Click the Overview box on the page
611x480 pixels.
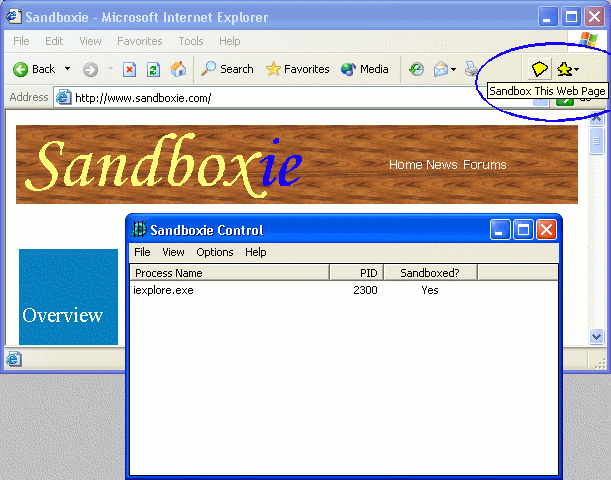coord(69,297)
